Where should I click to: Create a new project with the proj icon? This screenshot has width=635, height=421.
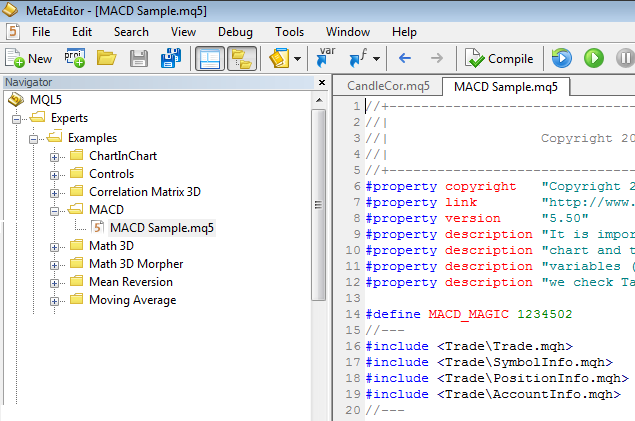point(75,58)
